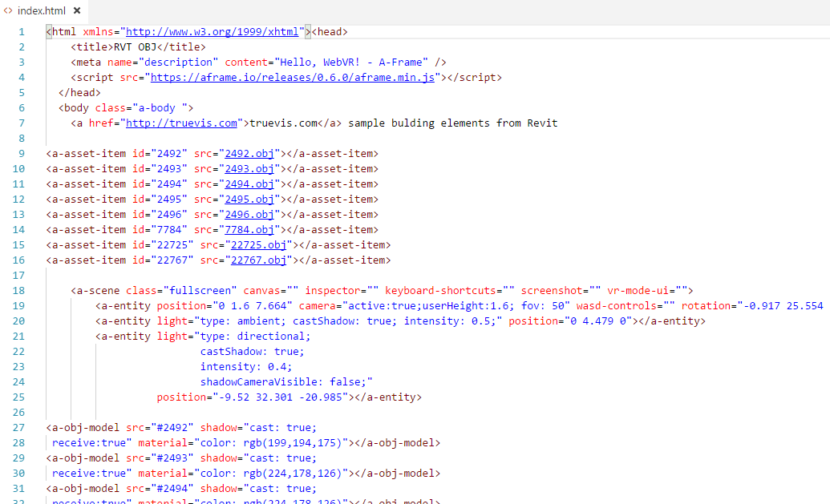Open the 2495.obj source link
The height and width of the screenshot is (504, 830).
coord(249,200)
